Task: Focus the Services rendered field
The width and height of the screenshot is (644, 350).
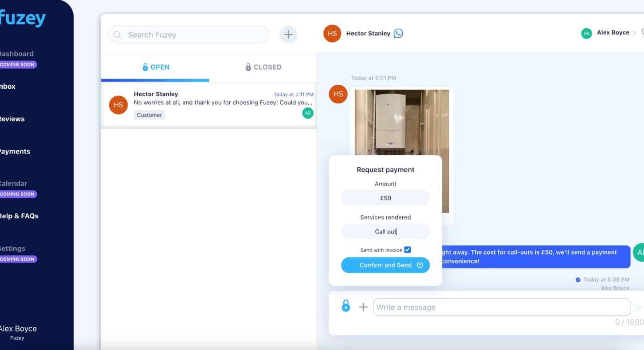Action: coord(385,231)
